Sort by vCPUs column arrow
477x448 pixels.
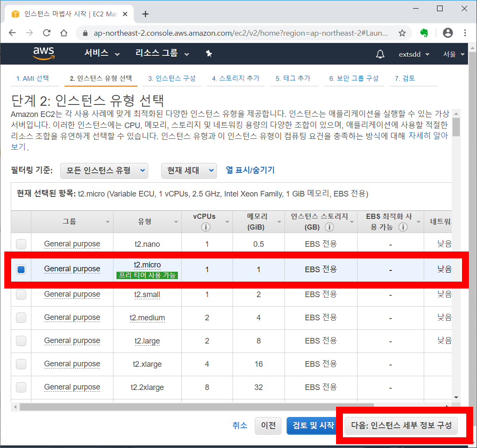coord(227,222)
